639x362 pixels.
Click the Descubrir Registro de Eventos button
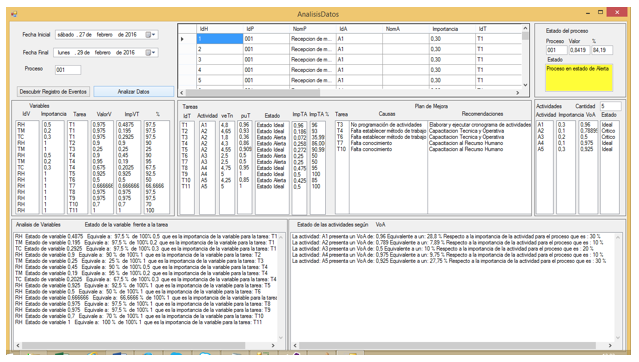pos(53,91)
